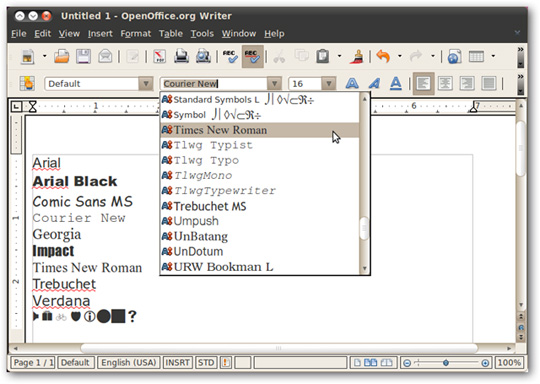
Task: Set Align Right paragraph alignment
Action: tap(467, 83)
